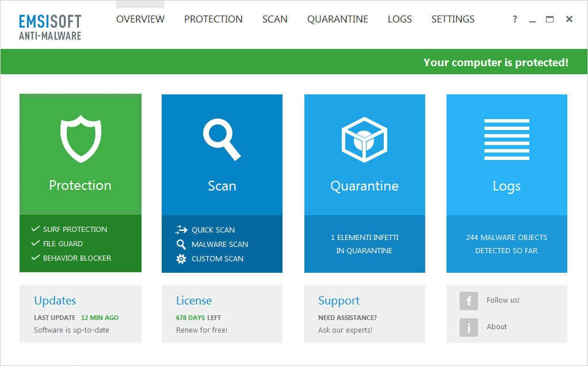Click Behavior Blocker label
This screenshot has height=366, width=588.
click(x=77, y=258)
